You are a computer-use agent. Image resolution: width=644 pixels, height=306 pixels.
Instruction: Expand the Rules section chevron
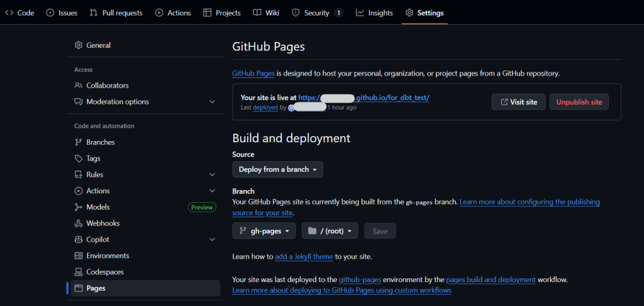click(212, 175)
